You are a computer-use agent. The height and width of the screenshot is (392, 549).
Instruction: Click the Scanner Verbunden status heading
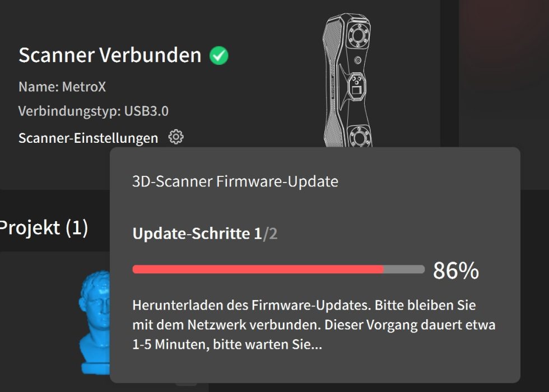point(110,55)
